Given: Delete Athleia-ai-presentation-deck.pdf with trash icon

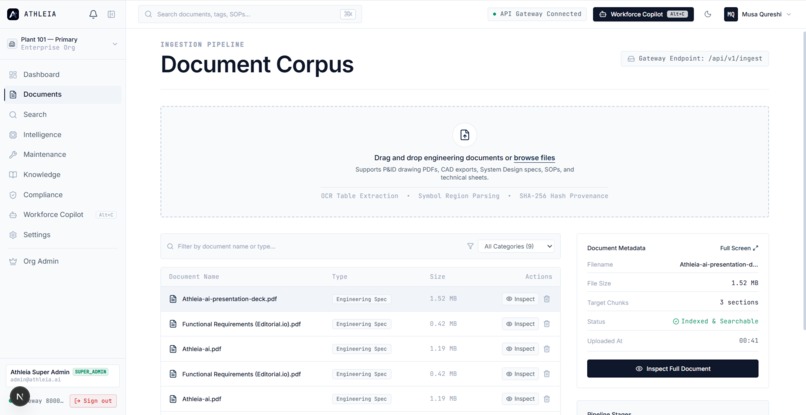Looking at the screenshot, I should point(546,299).
